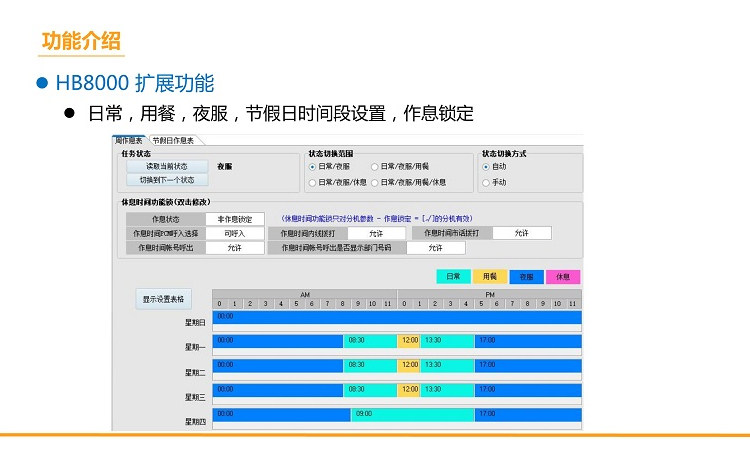
Task: Click the 切换到下一个状态 button
Action: click(167, 180)
